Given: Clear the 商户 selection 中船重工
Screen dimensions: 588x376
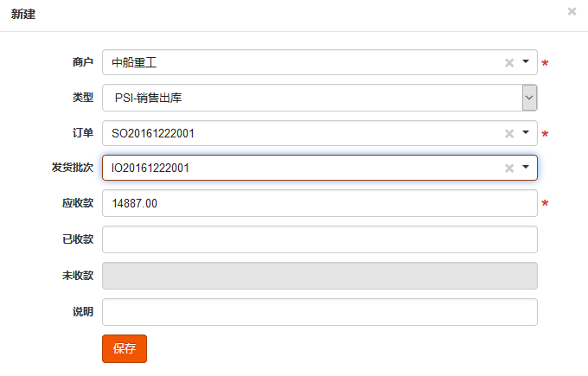Looking at the screenshot, I should [509, 63].
